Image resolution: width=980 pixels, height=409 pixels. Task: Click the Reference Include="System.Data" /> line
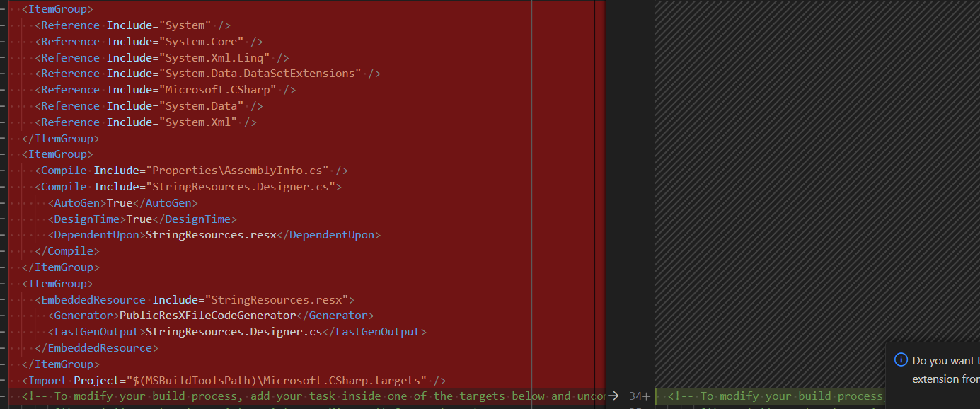tap(149, 106)
